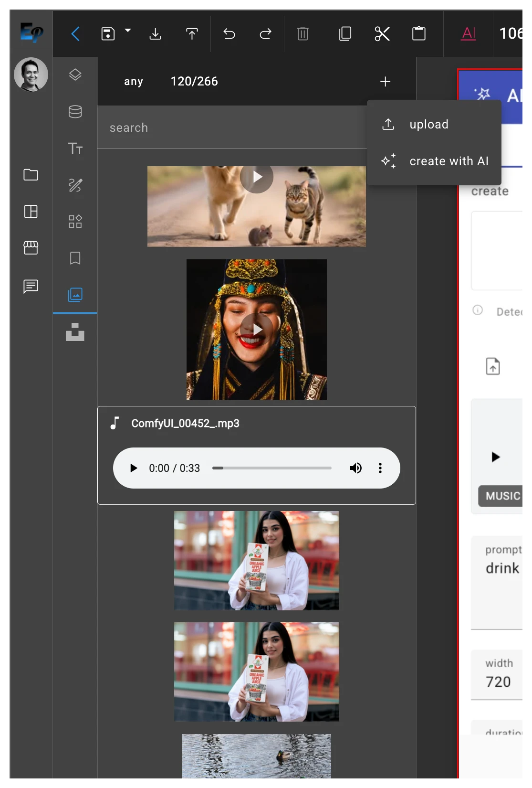This screenshot has width=532, height=788.
Task: Click the file upload icon in AI panel
Action: pyautogui.click(x=493, y=366)
